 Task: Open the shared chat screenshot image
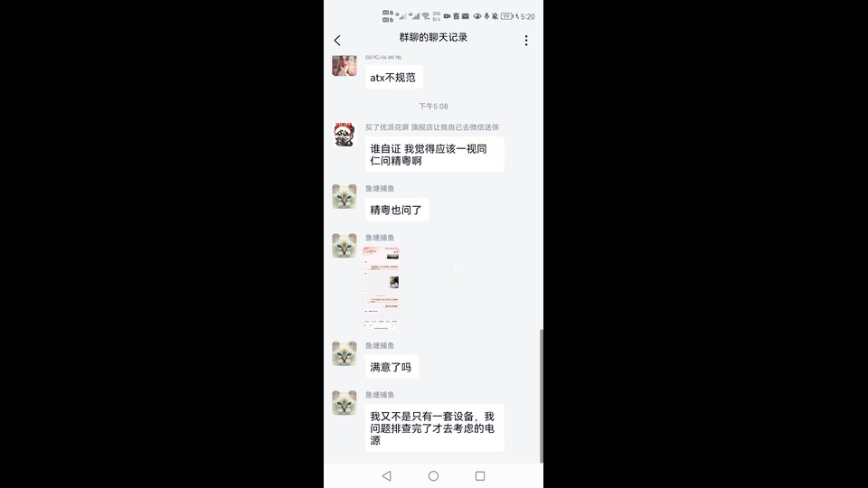(382, 288)
